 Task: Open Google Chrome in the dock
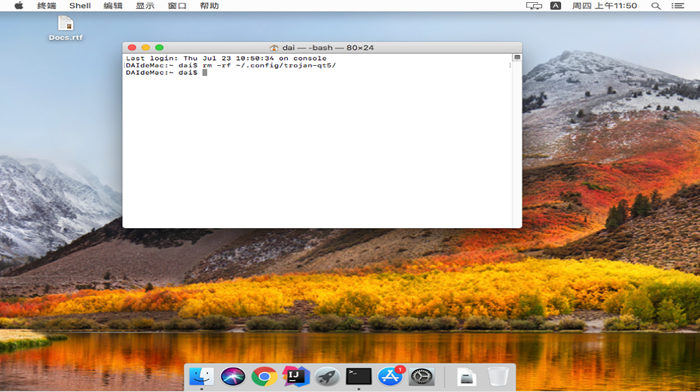point(264,376)
